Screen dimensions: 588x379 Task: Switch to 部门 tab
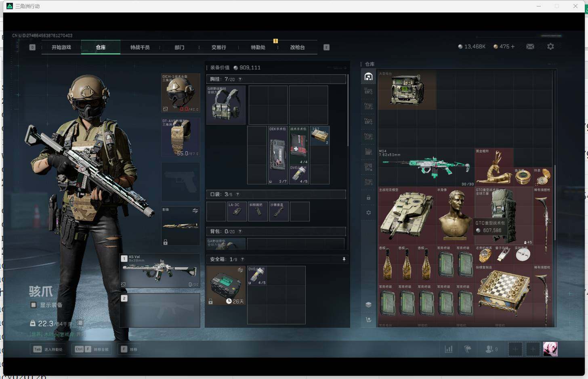click(179, 47)
